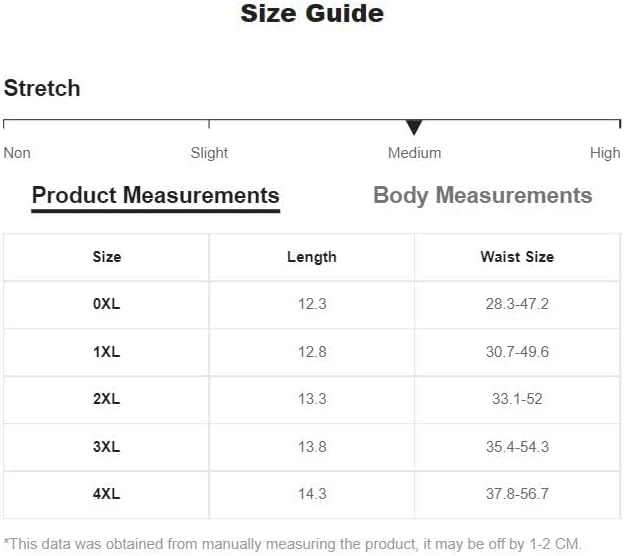Click the Slight stretch label
This screenshot has width=624, height=556.
click(209, 153)
